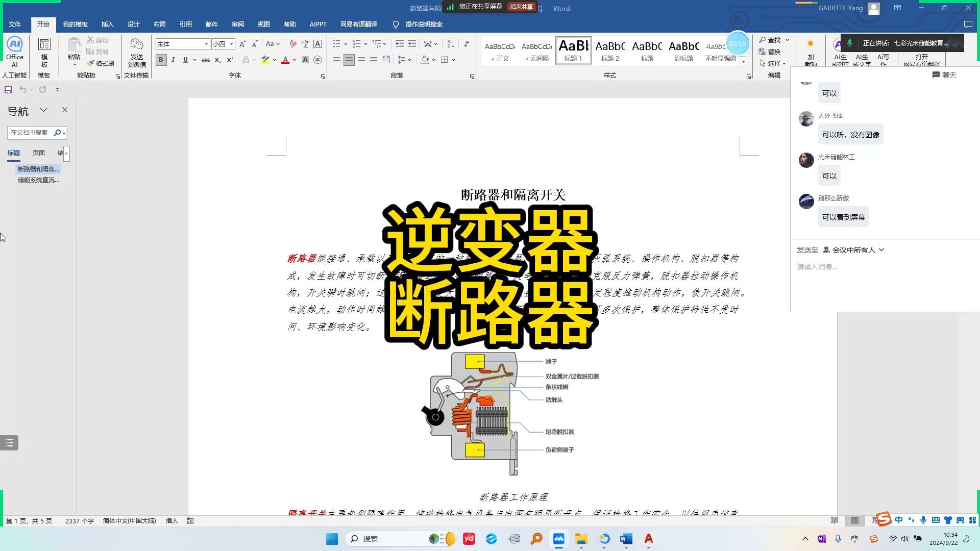Toggle italic formatting
980x551 pixels.
(x=174, y=60)
